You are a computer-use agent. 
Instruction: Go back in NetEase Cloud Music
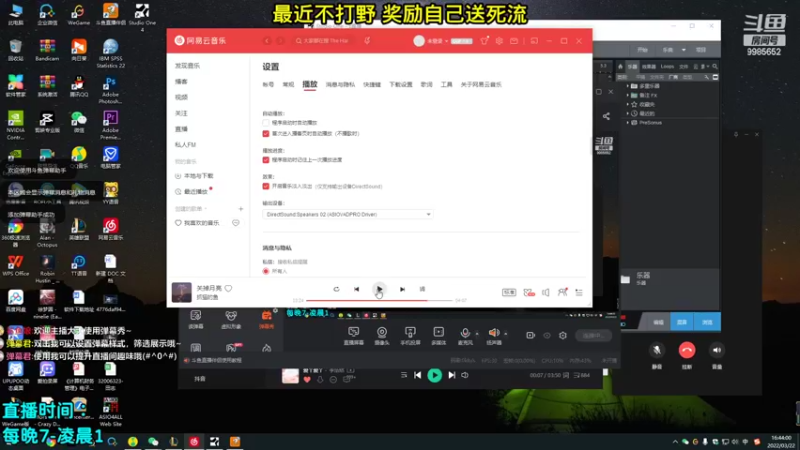tap(267, 41)
